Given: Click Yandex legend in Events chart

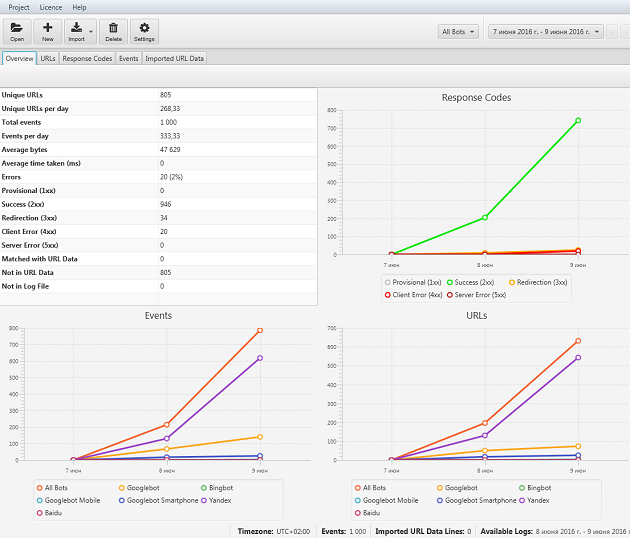Looking at the screenshot, I should 216,500.
